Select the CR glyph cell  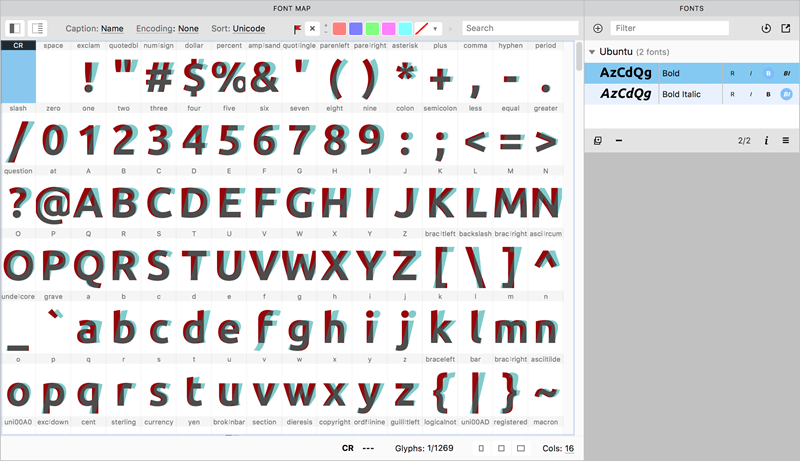18,72
